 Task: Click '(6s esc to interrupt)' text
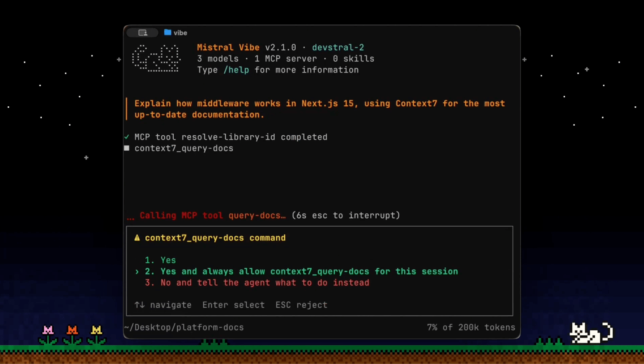(346, 215)
